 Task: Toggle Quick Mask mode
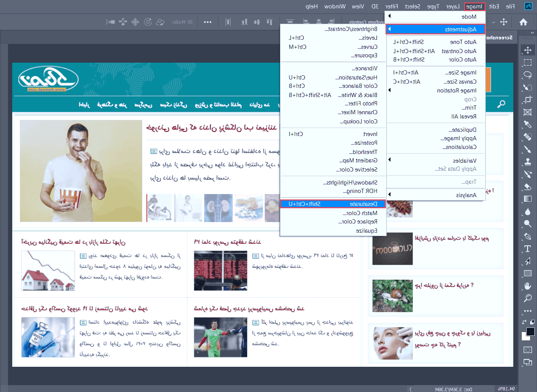527,350
